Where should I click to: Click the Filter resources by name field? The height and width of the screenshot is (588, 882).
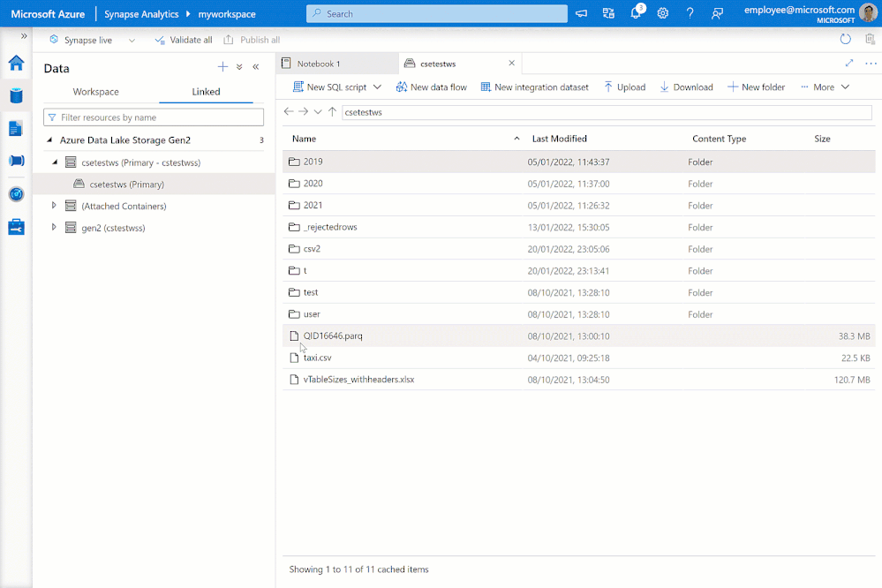154,117
